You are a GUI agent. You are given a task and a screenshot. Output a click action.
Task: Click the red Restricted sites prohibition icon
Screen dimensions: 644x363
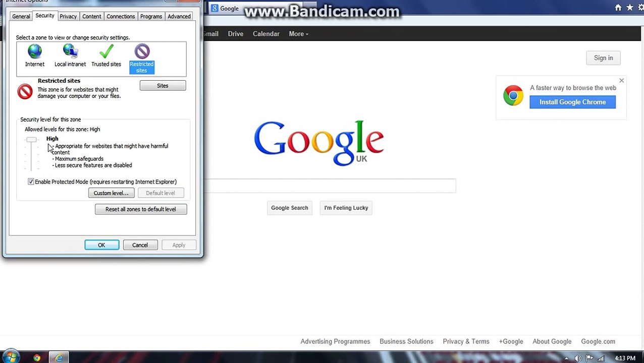click(25, 91)
